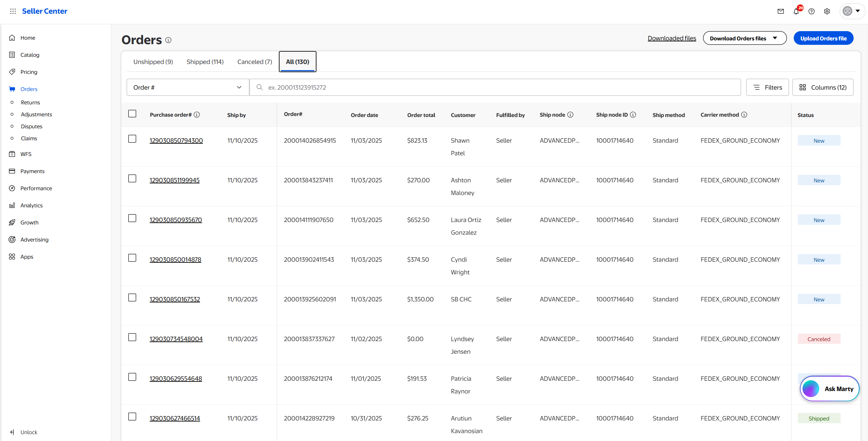Click the Carrier method info icon

click(744, 115)
